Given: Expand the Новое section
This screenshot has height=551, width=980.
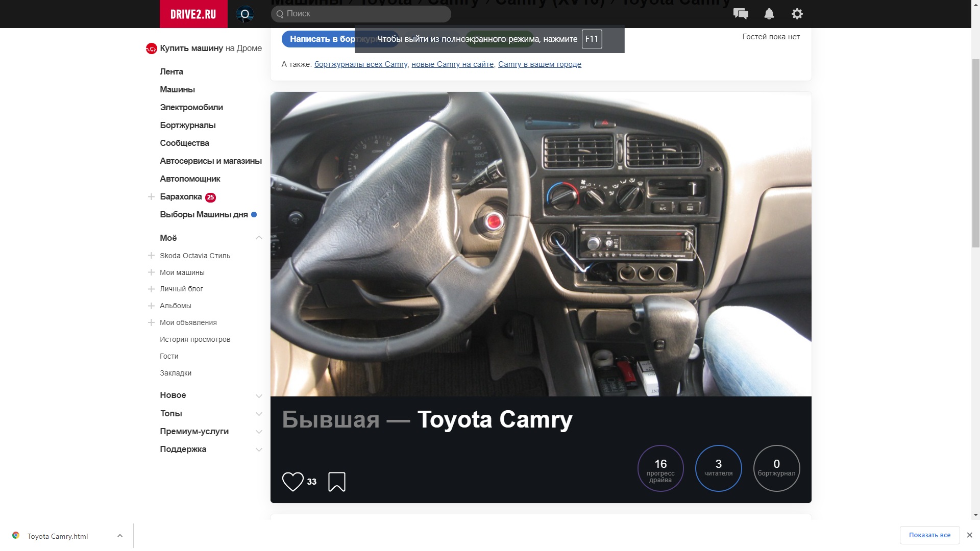Looking at the screenshot, I should coord(259,395).
